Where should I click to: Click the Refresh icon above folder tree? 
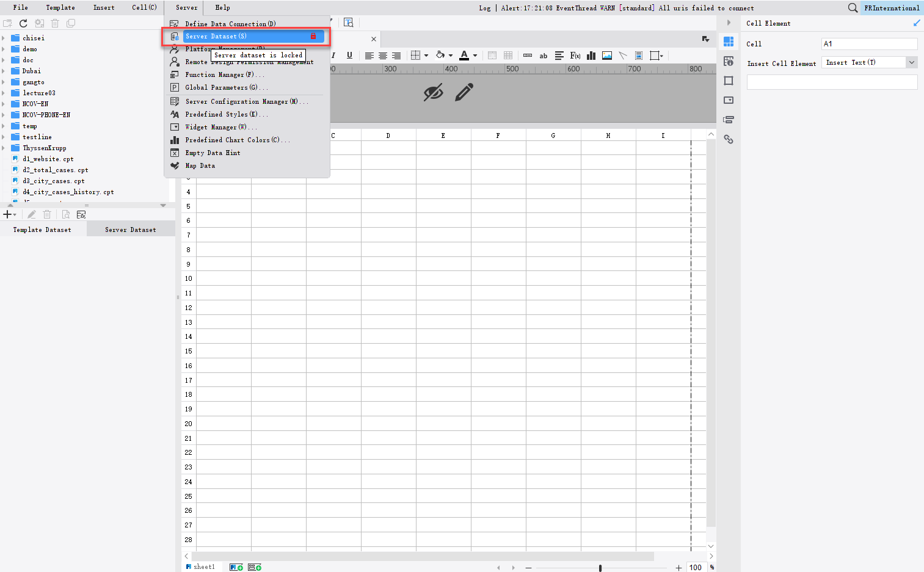coord(23,23)
